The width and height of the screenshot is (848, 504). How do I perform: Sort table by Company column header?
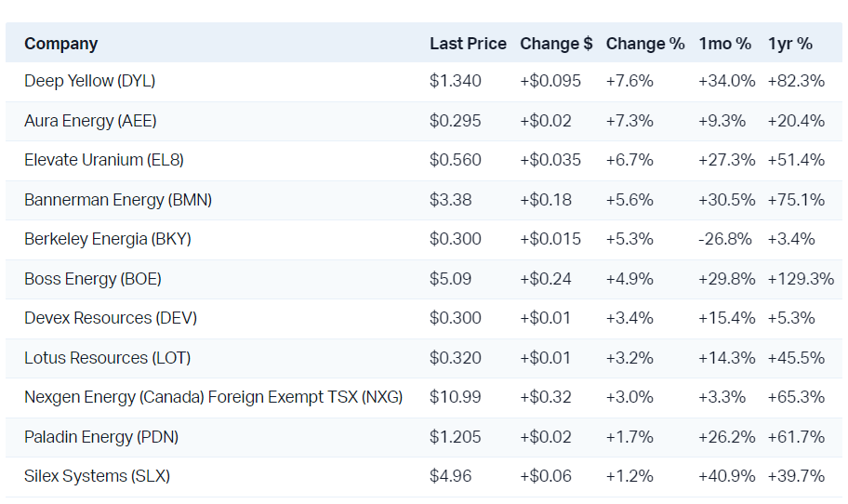61,44
